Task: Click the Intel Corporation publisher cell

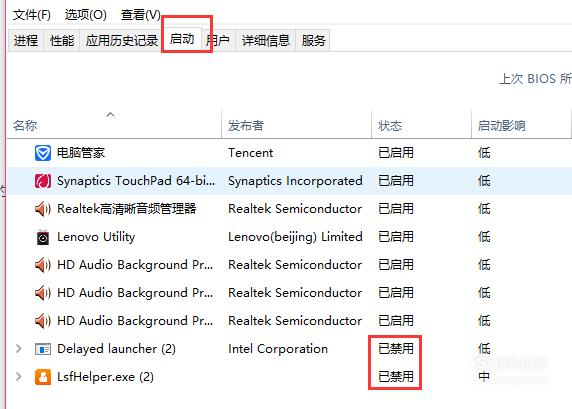Action: pos(278,349)
